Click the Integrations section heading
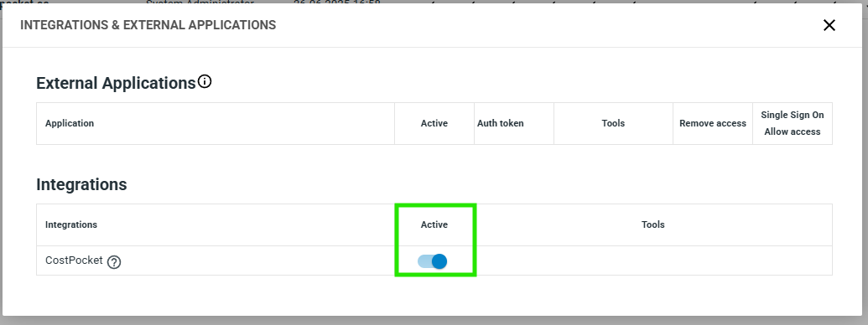This screenshot has width=868, height=325. (82, 184)
